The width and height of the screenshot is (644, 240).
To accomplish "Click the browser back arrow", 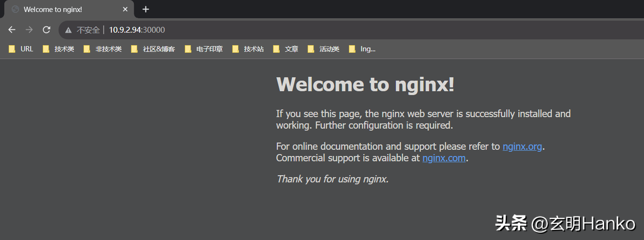I will point(12,30).
